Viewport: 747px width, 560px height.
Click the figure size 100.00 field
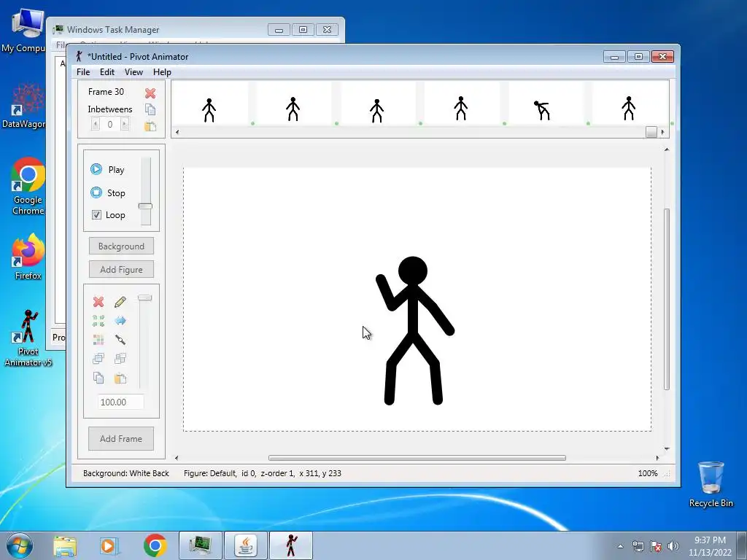coord(120,402)
